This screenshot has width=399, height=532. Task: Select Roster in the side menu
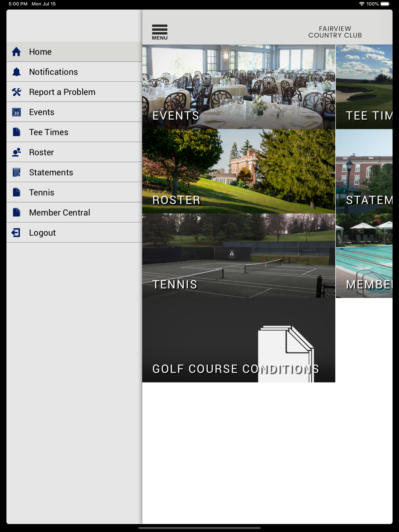74,152
